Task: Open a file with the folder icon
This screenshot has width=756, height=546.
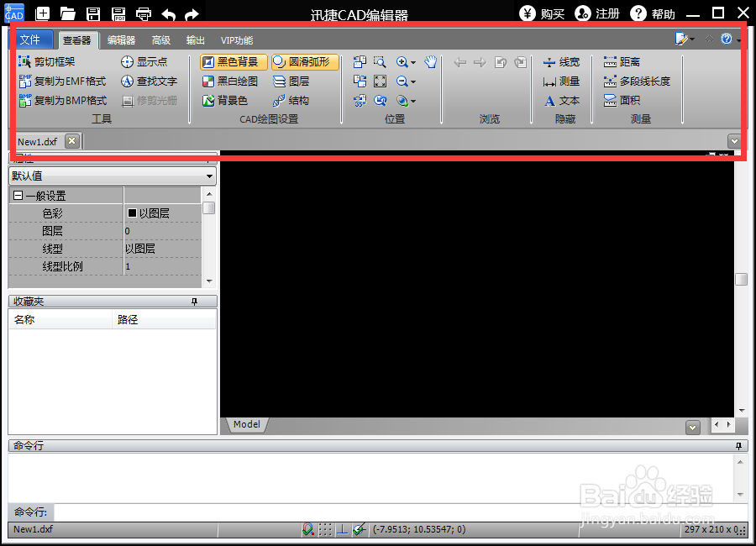Action: pos(67,13)
